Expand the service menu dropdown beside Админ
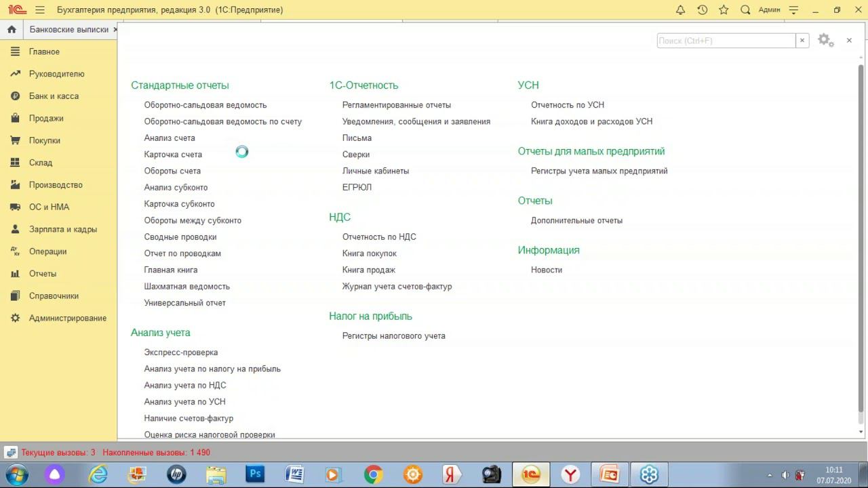Screen dimensions: 868x488 pos(793,10)
